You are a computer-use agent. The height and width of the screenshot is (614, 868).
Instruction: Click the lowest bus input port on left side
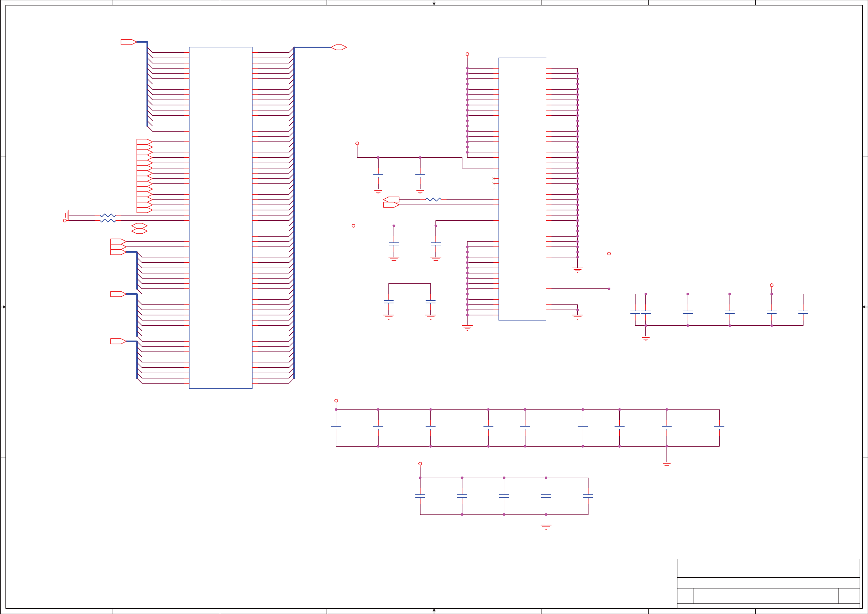pyautogui.click(x=118, y=341)
